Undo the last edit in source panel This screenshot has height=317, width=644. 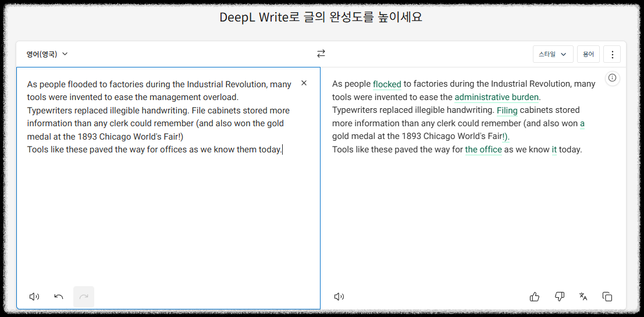pyautogui.click(x=59, y=297)
